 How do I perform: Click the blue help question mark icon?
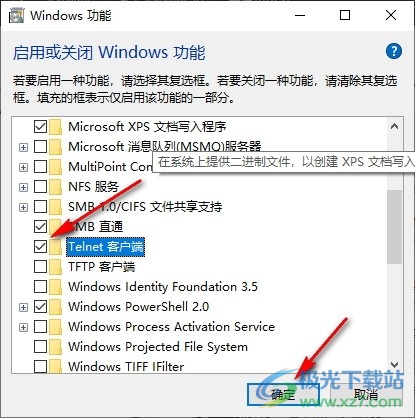point(394,51)
